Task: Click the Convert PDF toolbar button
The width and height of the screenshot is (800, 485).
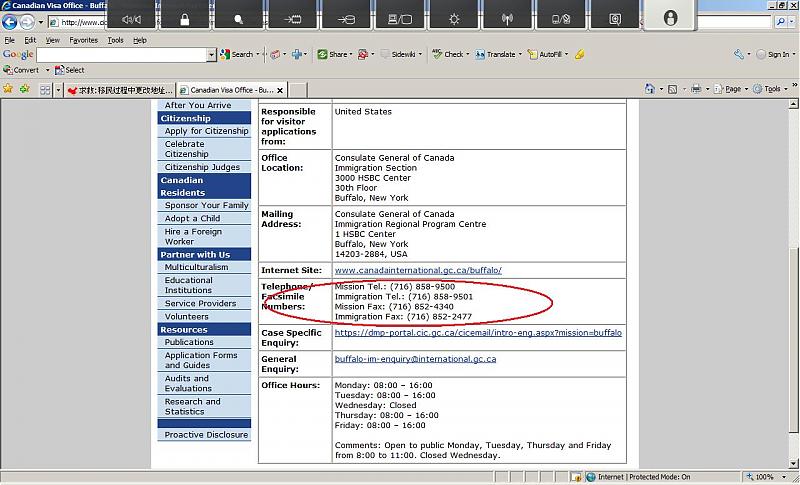Action: click(x=21, y=70)
